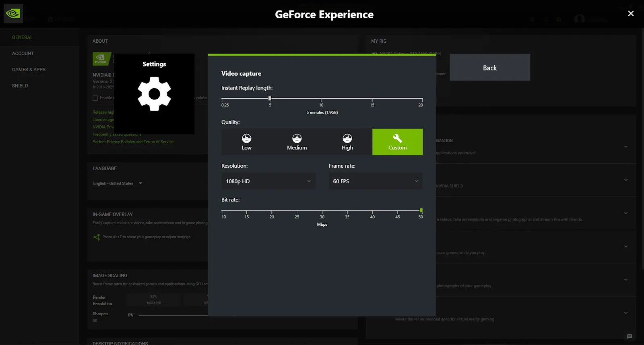
Task: Click the share icon in In-Game Overlay
Action: pos(97,237)
